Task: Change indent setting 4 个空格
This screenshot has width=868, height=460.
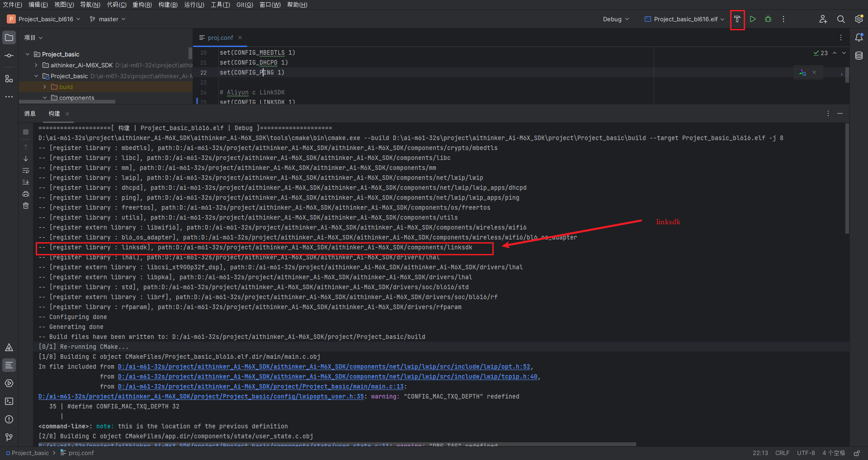Action: (x=834, y=453)
